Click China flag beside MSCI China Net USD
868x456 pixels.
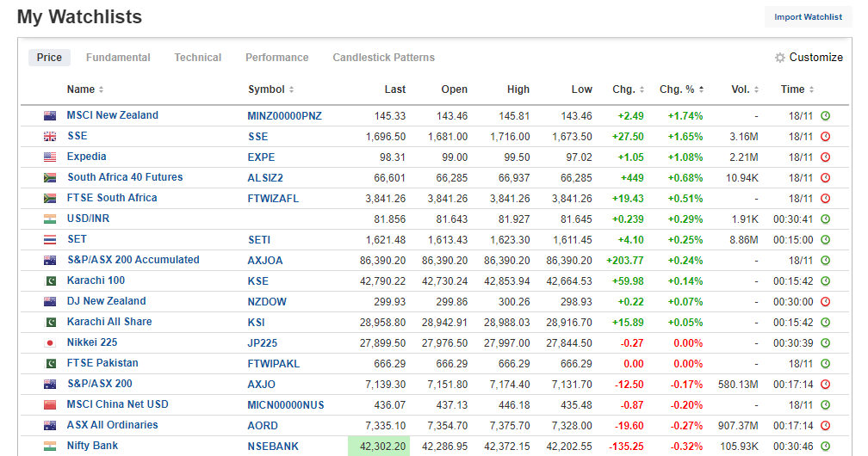[50, 405]
